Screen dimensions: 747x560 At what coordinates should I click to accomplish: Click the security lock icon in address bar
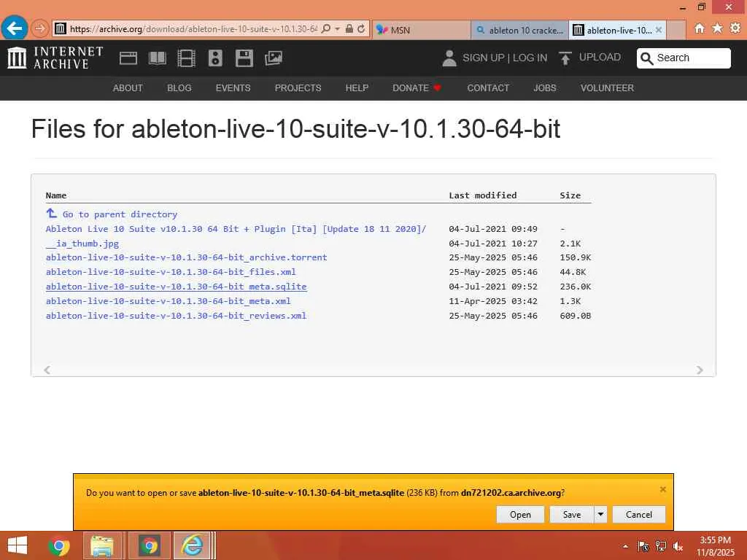(349, 29)
